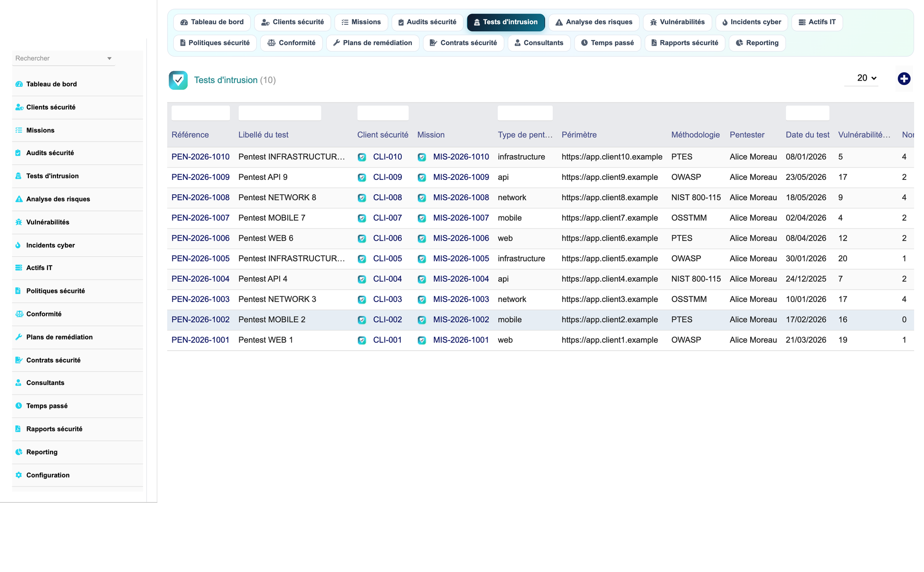Screen dimensions: 924x572
Task: Click the Type de pentest filter field
Action: tap(525, 113)
